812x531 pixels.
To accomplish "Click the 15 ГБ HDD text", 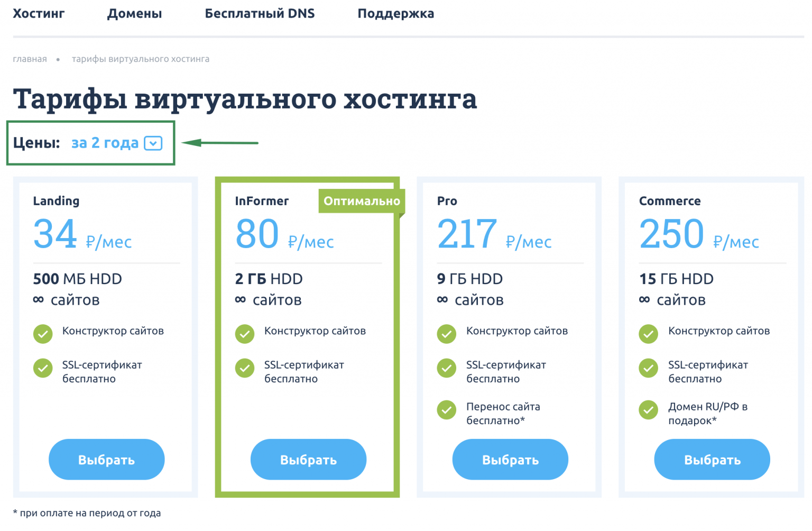I will (676, 279).
